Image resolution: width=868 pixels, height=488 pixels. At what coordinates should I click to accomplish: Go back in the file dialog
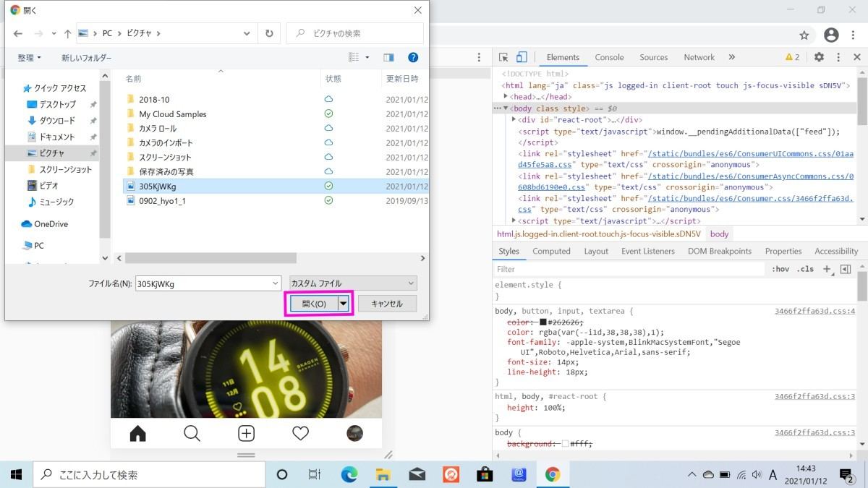tap(18, 33)
